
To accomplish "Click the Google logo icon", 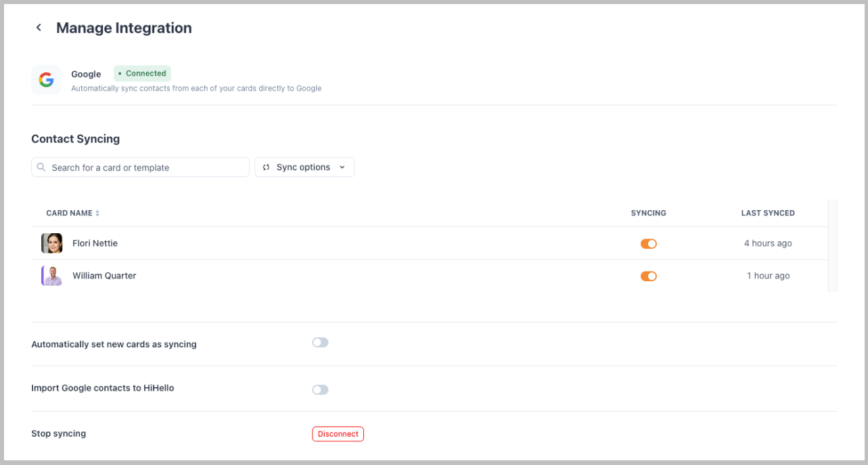I will point(46,80).
